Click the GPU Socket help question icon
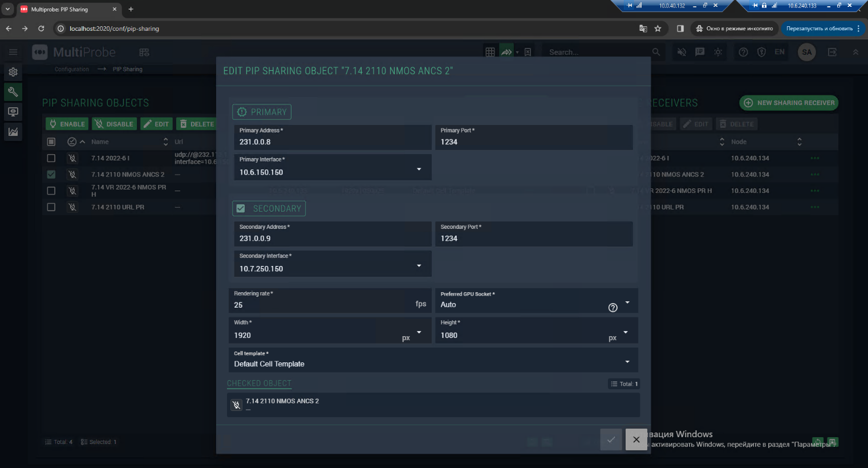Viewport: 868px width, 468px height. coord(613,308)
